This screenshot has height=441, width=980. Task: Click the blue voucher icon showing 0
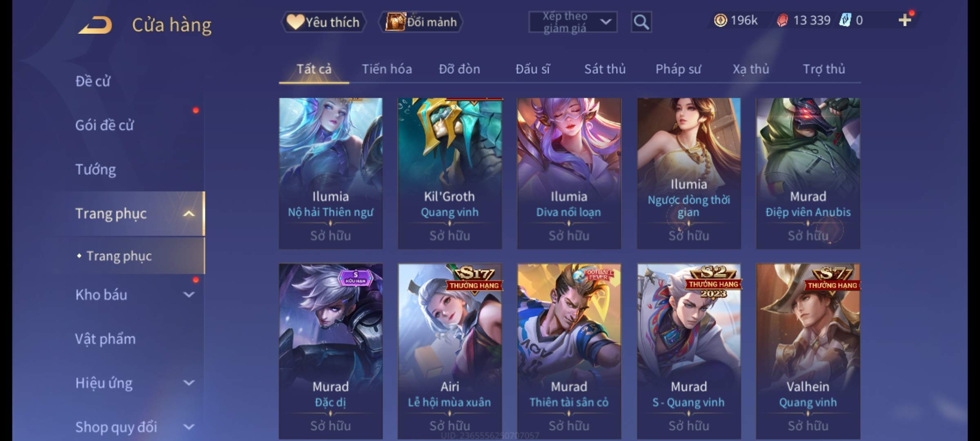tap(845, 20)
